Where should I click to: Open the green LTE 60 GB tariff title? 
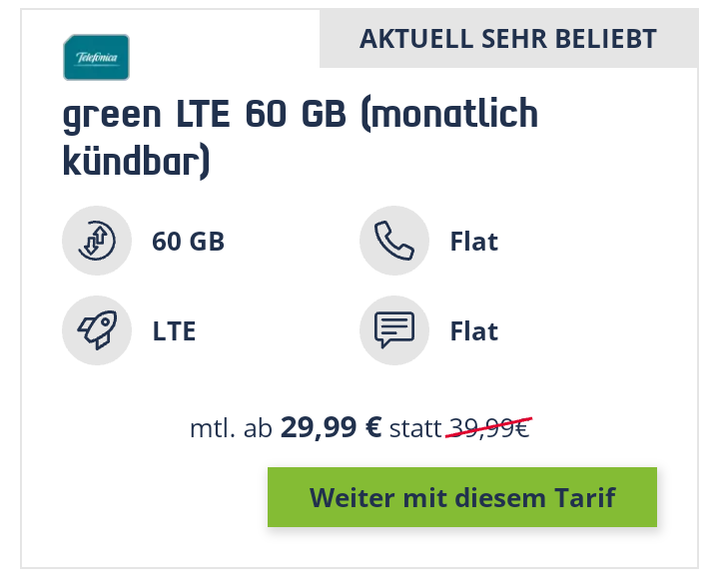301,138
